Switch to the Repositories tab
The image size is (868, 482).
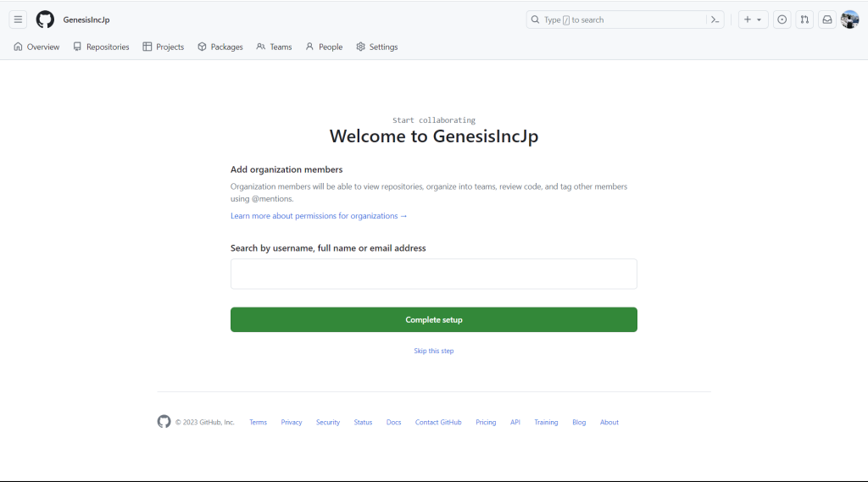101,47
